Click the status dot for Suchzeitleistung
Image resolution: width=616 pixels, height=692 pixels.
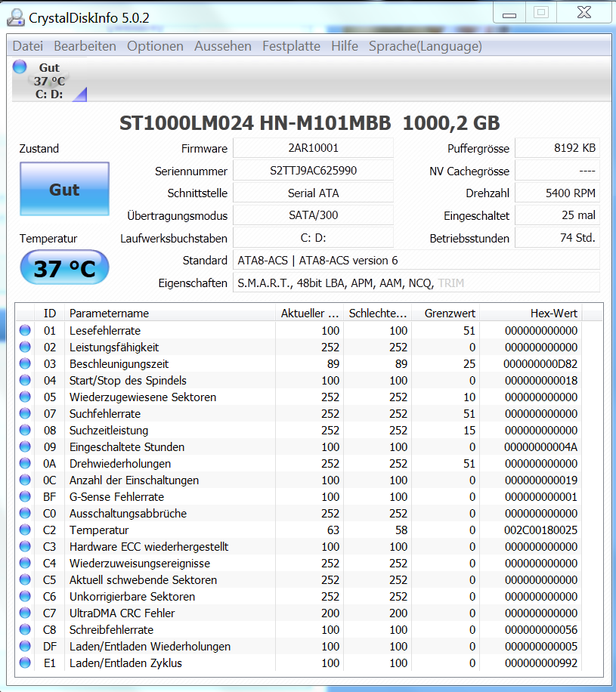pyautogui.click(x=25, y=430)
